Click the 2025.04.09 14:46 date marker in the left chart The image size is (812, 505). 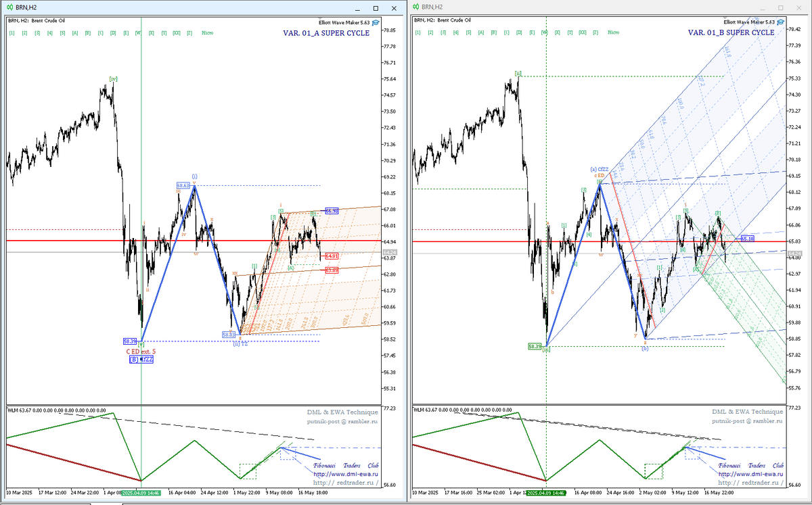coord(141,494)
